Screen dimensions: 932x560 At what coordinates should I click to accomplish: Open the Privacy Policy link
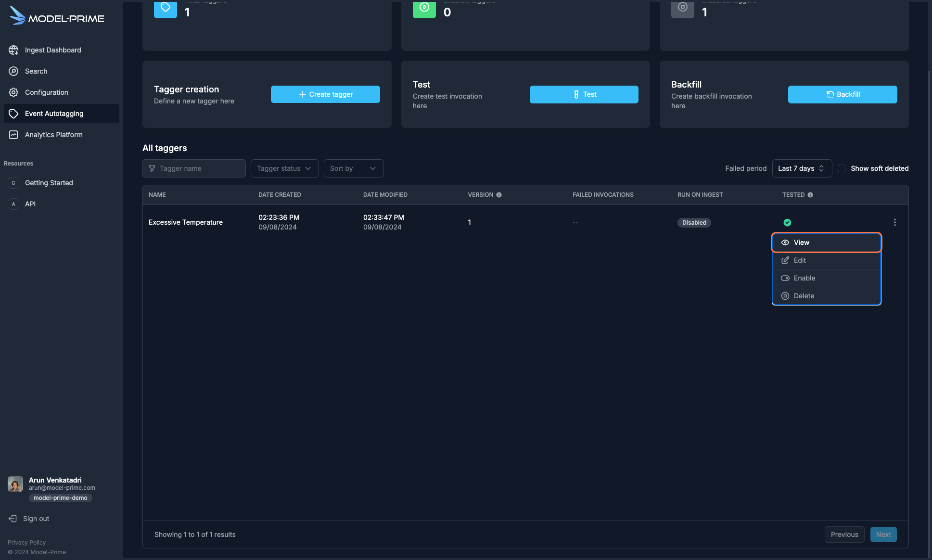(x=26, y=542)
